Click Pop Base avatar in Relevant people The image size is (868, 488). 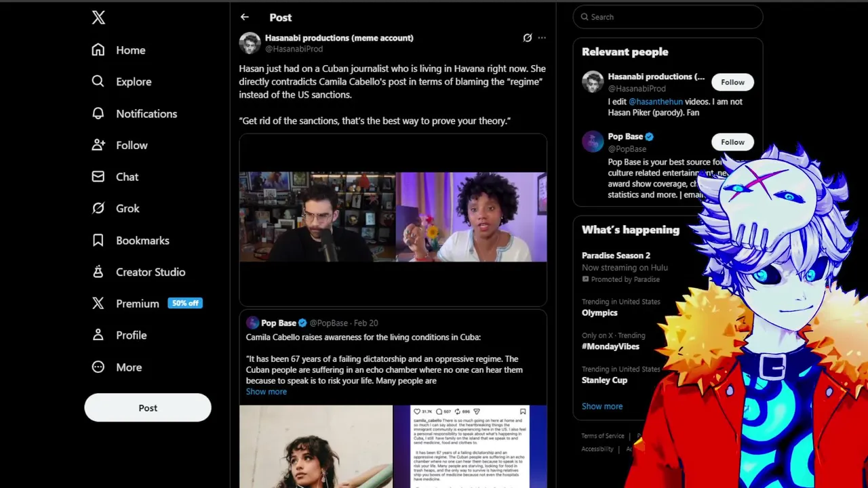(x=593, y=142)
